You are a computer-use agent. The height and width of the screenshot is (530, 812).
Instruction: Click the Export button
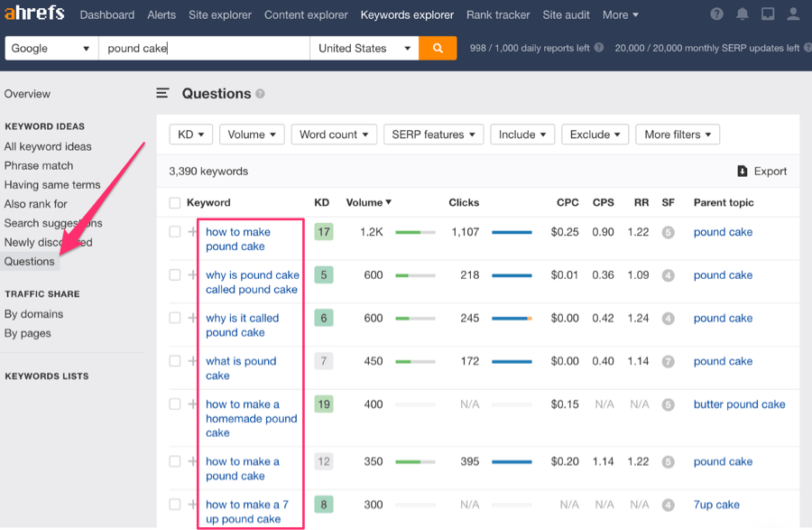click(762, 171)
